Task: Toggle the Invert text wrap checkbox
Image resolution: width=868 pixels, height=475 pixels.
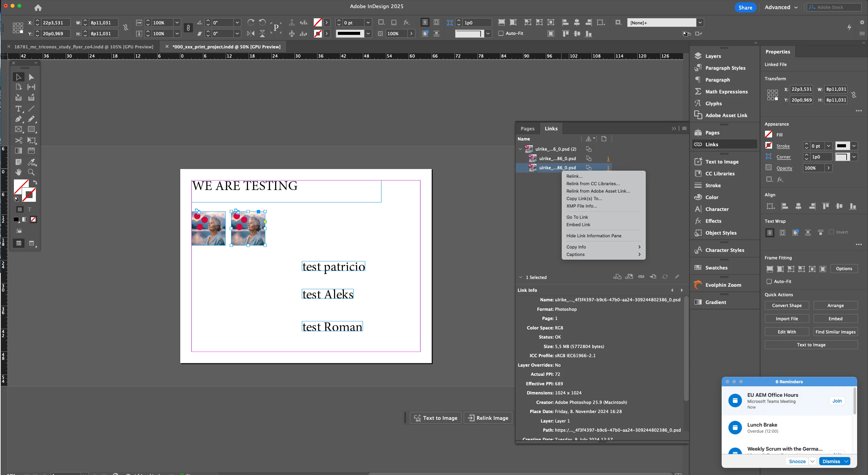Action: [831, 232]
